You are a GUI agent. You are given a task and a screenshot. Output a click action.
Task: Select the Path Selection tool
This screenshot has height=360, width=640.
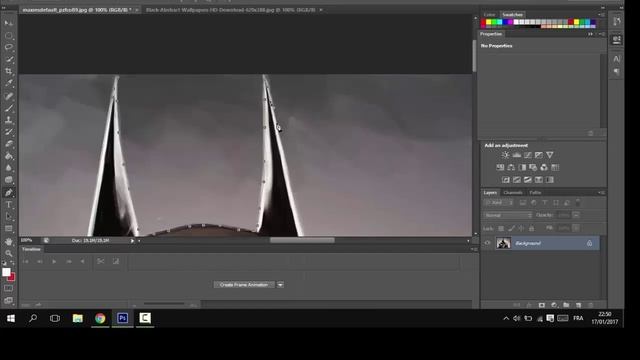(x=9, y=216)
